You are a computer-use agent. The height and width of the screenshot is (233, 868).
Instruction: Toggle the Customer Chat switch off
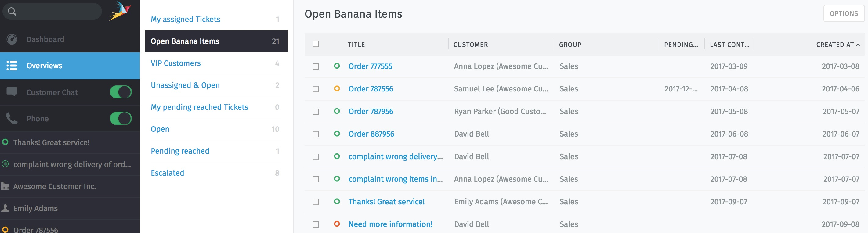pos(121,92)
